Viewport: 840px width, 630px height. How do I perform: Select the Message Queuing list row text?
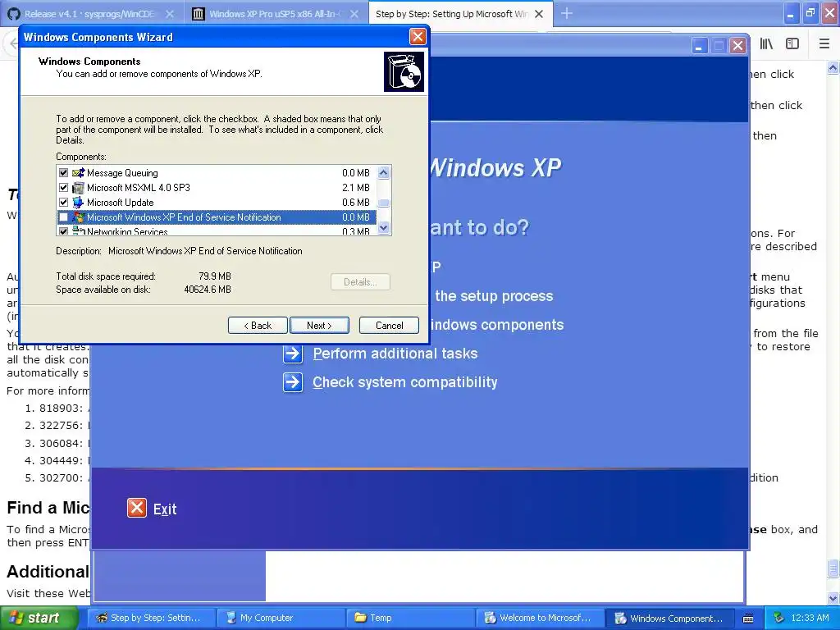[x=122, y=173]
